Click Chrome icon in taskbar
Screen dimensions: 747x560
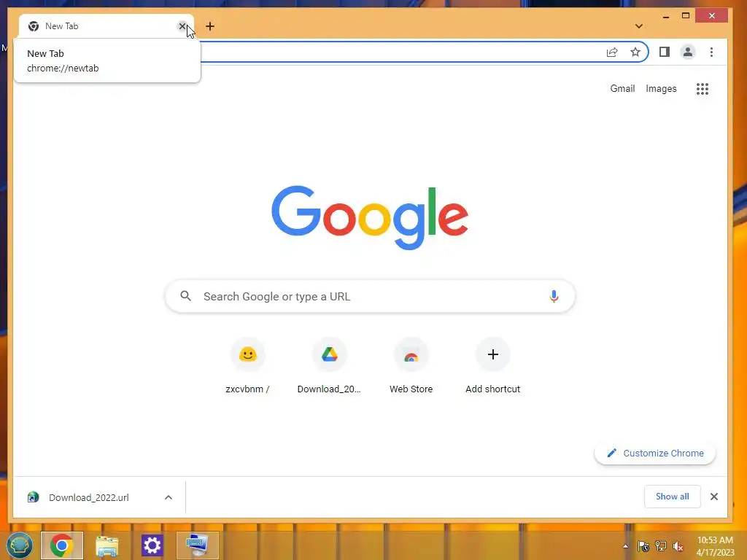pos(62,545)
